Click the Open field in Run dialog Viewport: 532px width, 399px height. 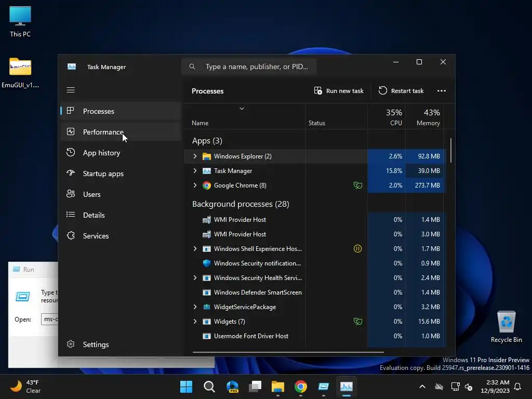click(x=49, y=319)
